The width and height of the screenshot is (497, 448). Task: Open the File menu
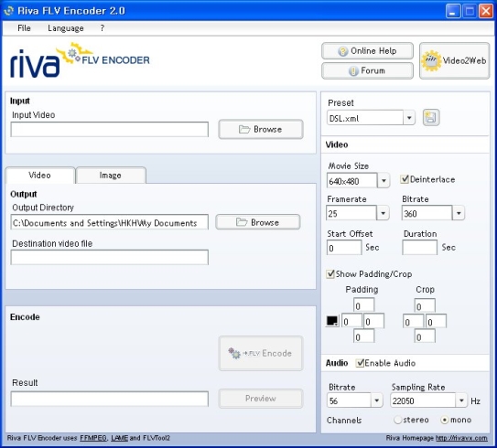tap(24, 28)
